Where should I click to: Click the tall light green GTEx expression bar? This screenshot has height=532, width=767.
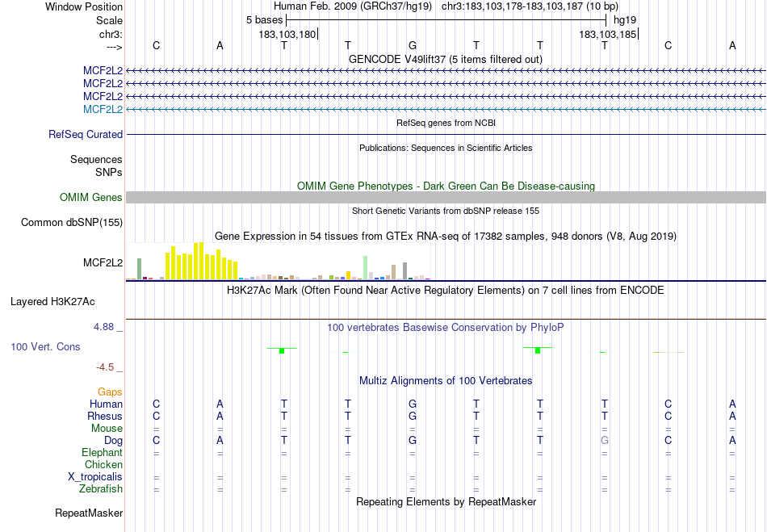click(366, 267)
